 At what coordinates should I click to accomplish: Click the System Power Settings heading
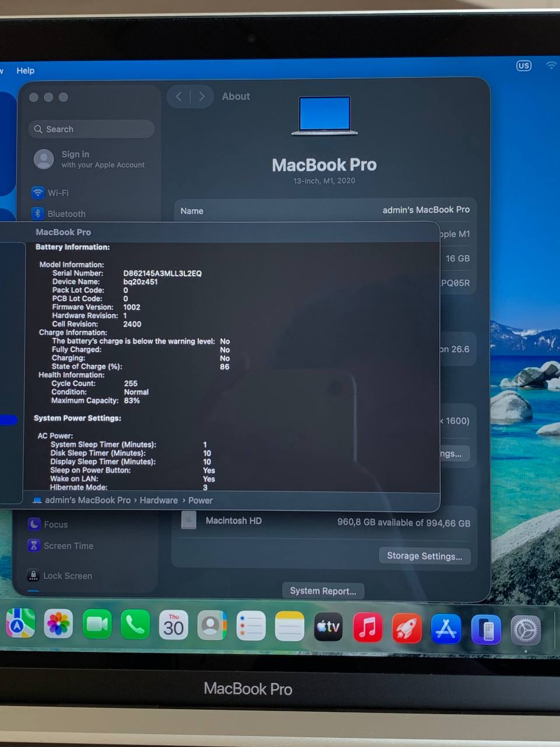click(78, 418)
